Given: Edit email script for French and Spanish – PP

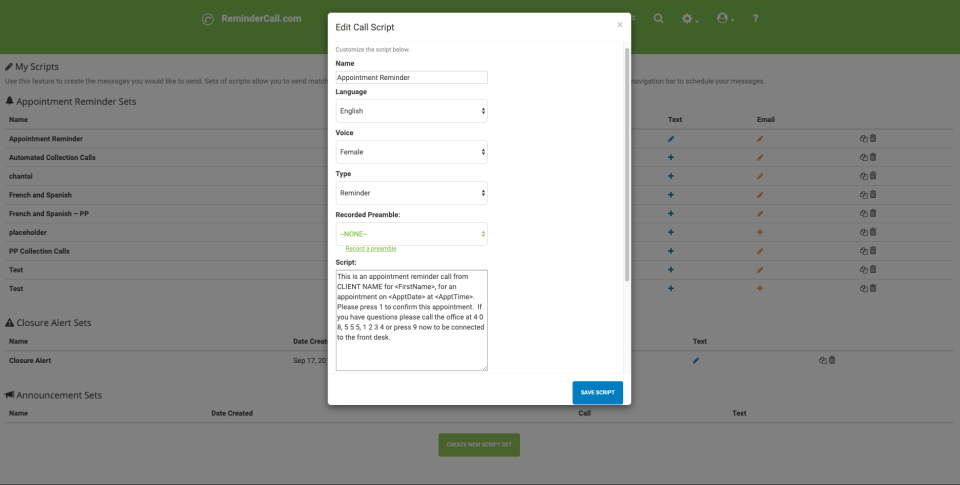Looking at the screenshot, I should 760,214.
